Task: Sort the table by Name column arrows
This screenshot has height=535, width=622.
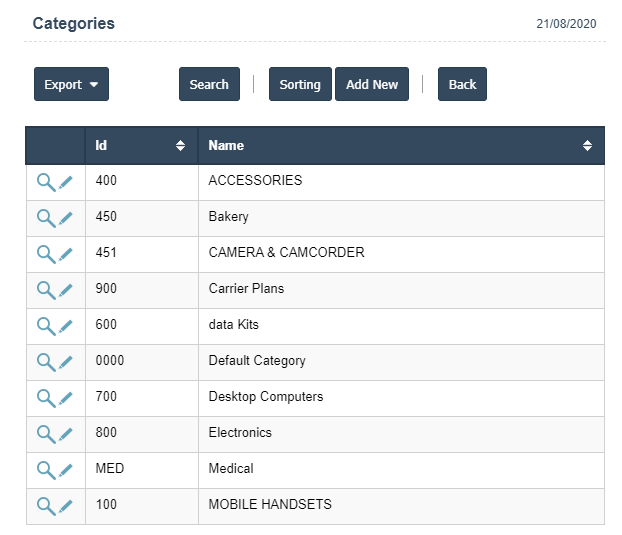Action: 587,146
